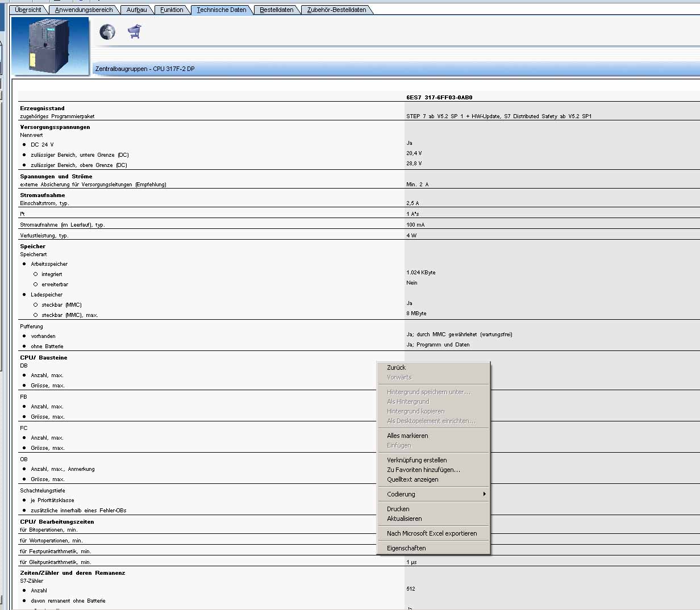Image resolution: width=700 pixels, height=610 pixels.
Task: Click the value 1.024 KByte
Action: point(421,273)
